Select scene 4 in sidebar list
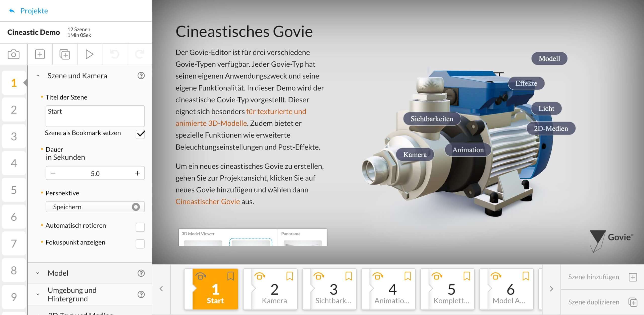 tap(14, 163)
